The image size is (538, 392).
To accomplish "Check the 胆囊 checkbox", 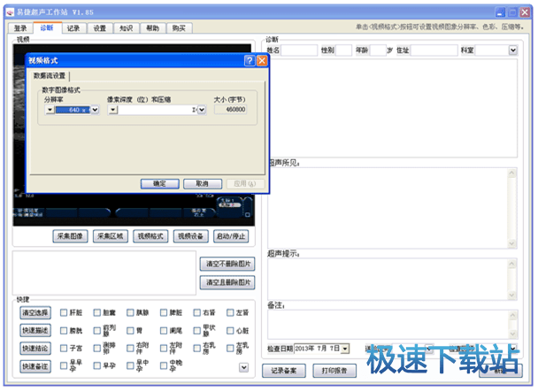I will tap(97, 312).
